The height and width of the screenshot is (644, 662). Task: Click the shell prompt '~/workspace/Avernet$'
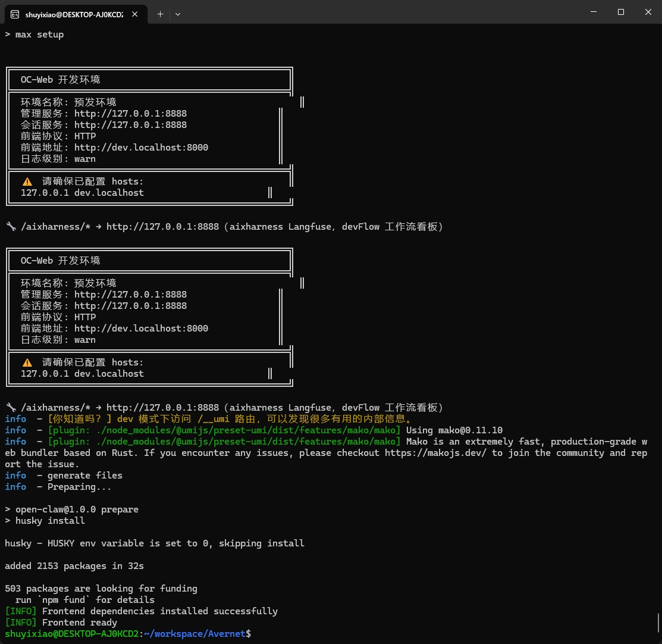[x=197, y=634]
